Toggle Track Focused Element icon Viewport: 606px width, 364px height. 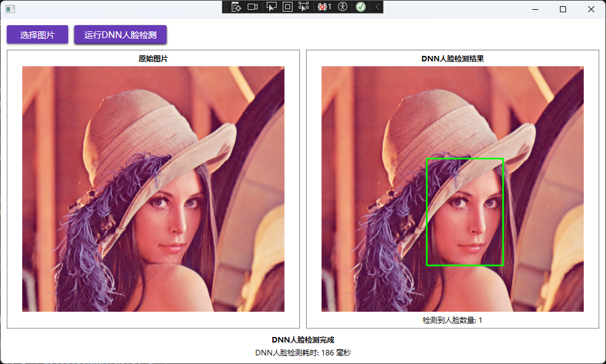[x=304, y=7]
